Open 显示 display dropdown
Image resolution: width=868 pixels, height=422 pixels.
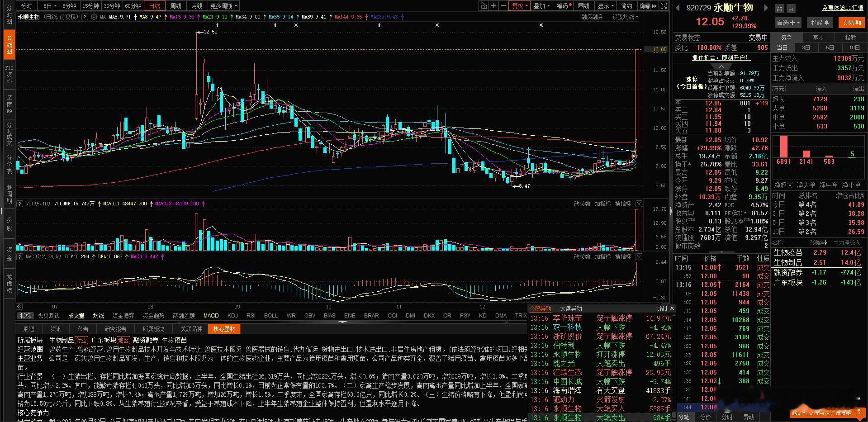(606, 6)
